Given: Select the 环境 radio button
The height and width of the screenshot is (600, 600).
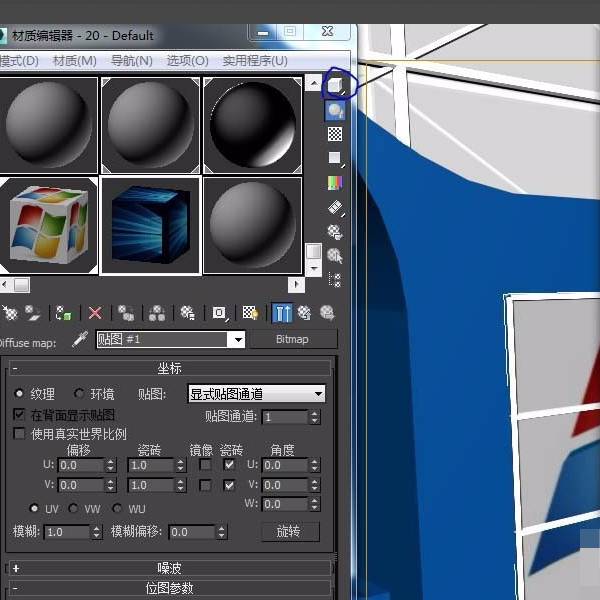Looking at the screenshot, I should point(79,393).
